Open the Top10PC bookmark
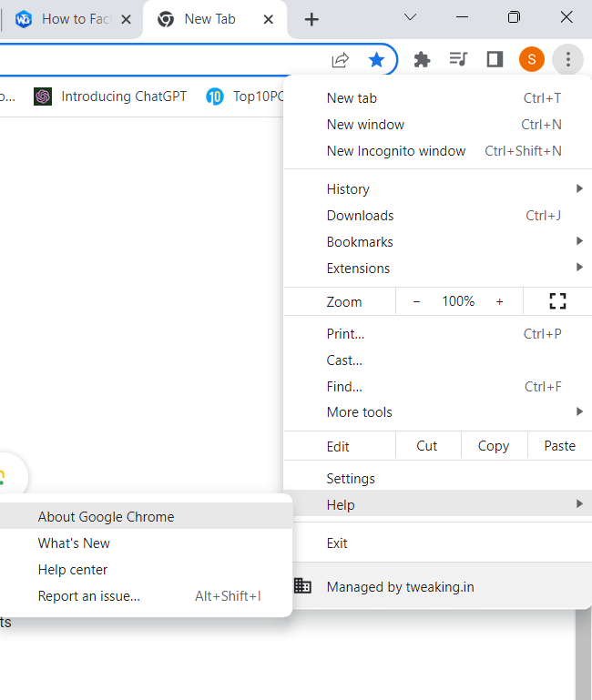 pyautogui.click(x=244, y=96)
